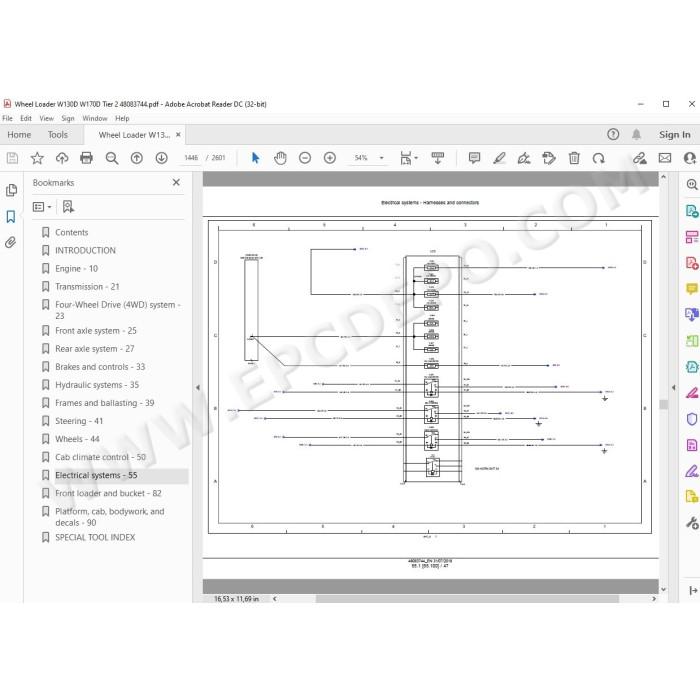Click the delete trash icon
The image size is (700, 700).
[574, 158]
